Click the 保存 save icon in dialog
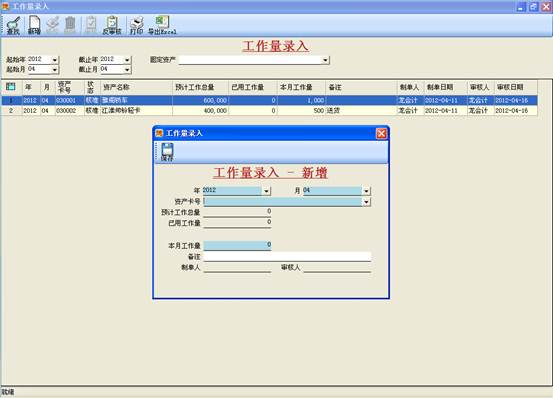Image resolution: width=553 pixels, height=398 pixels. pos(167,152)
